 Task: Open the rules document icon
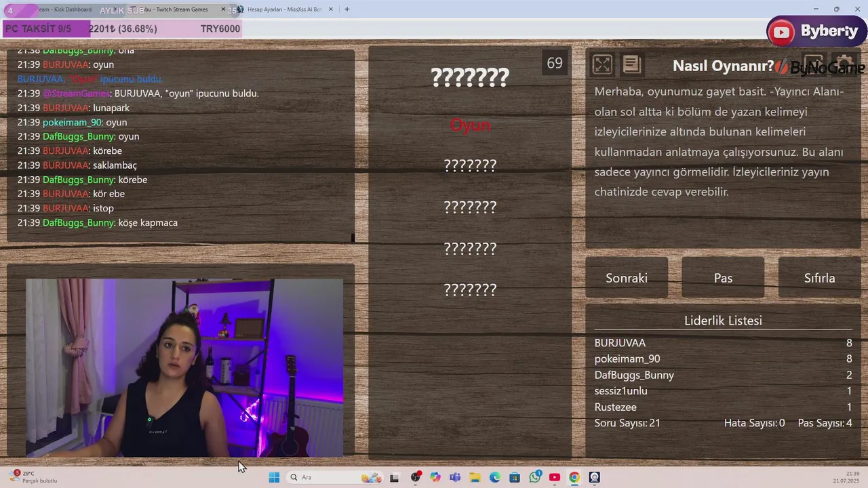pyautogui.click(x=631, y=64)
